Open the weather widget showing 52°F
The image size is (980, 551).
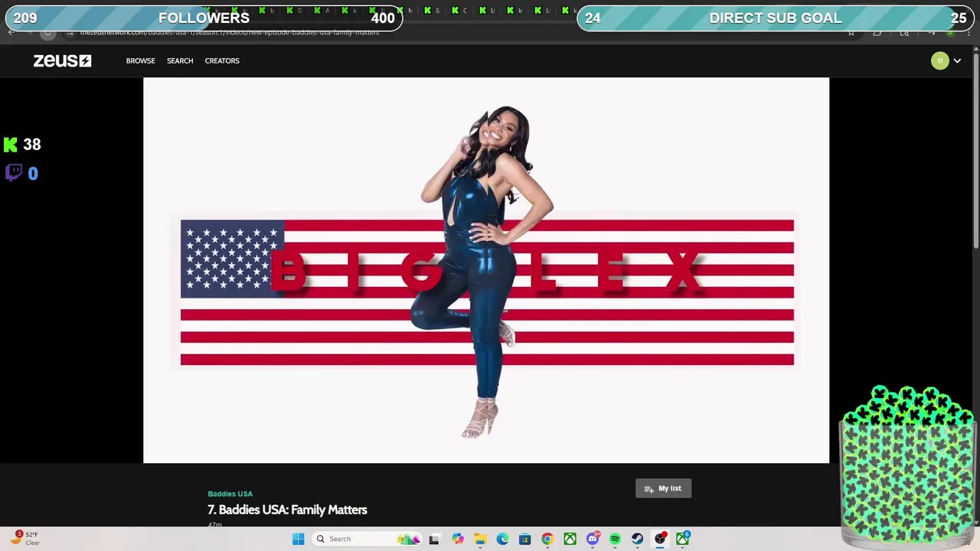coord(24,538)
